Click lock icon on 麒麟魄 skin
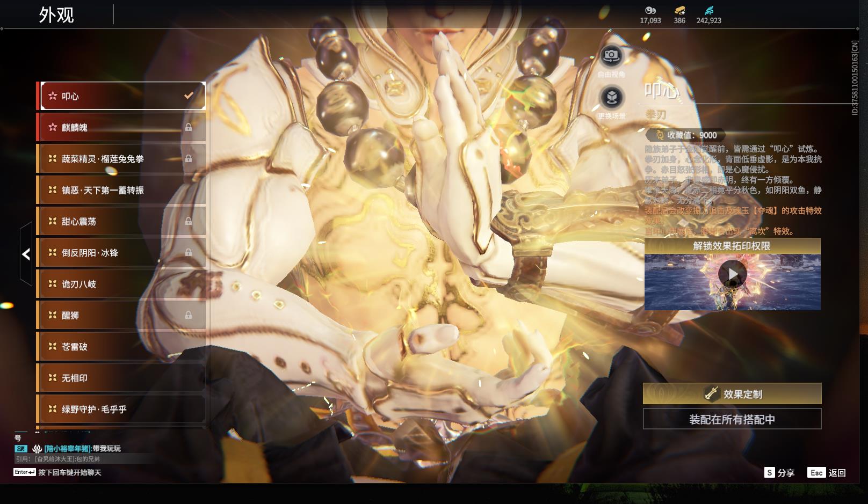This screenshot has width=868, height=504. pos(189,127)
